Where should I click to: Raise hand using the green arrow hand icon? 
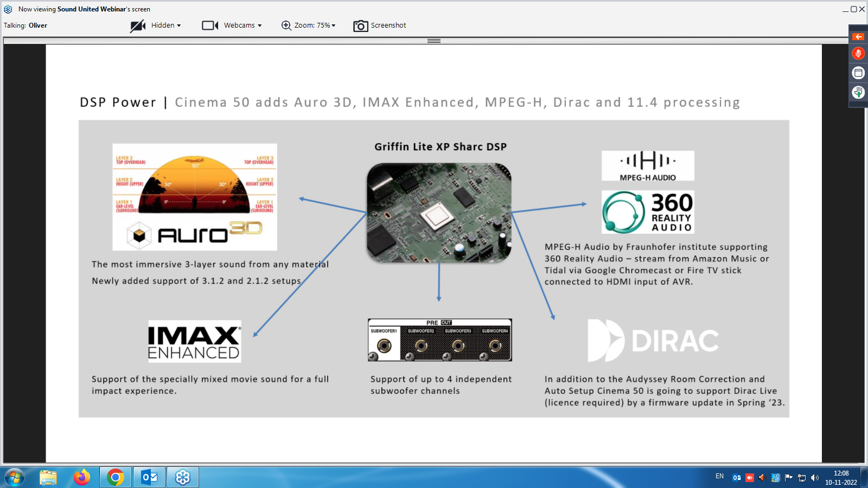click(858, 92)
